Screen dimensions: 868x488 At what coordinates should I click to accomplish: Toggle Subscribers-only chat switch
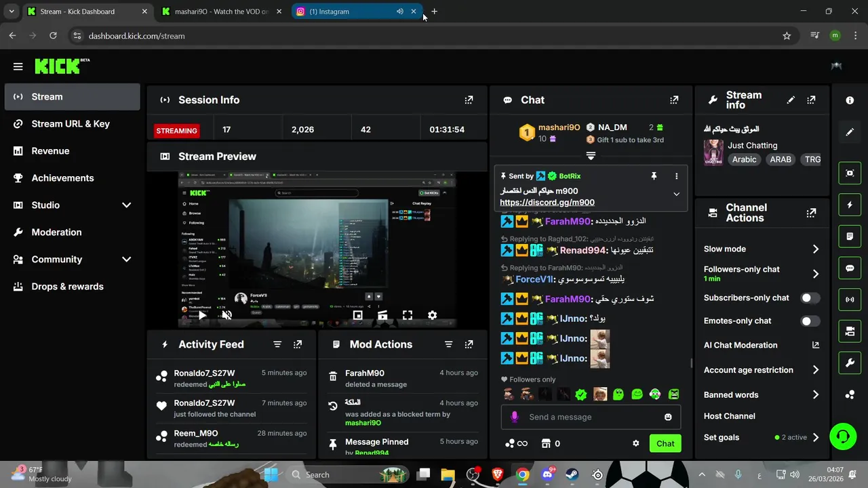coord(810,298)
